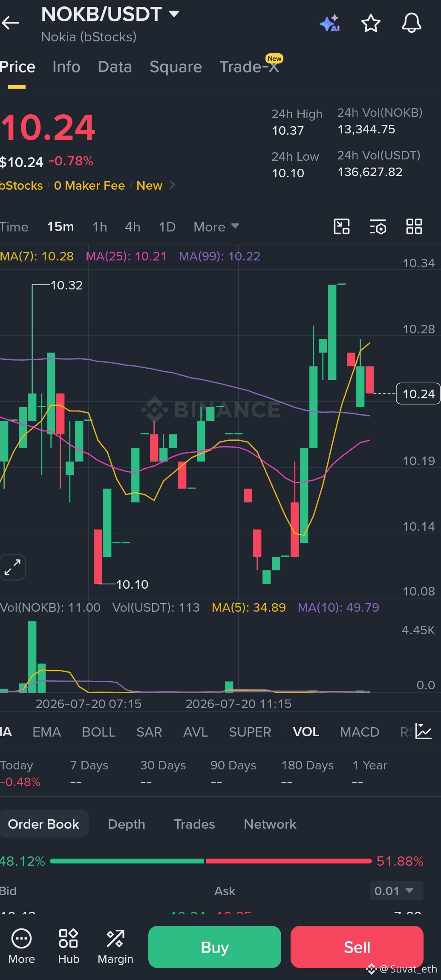Toggle EMA indicator

point(47,732)
